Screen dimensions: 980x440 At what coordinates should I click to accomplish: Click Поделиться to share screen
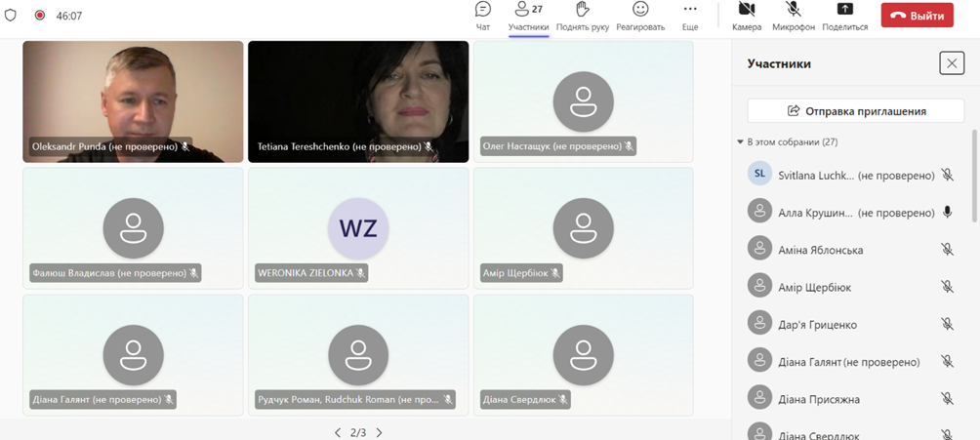tap(845, 17)
